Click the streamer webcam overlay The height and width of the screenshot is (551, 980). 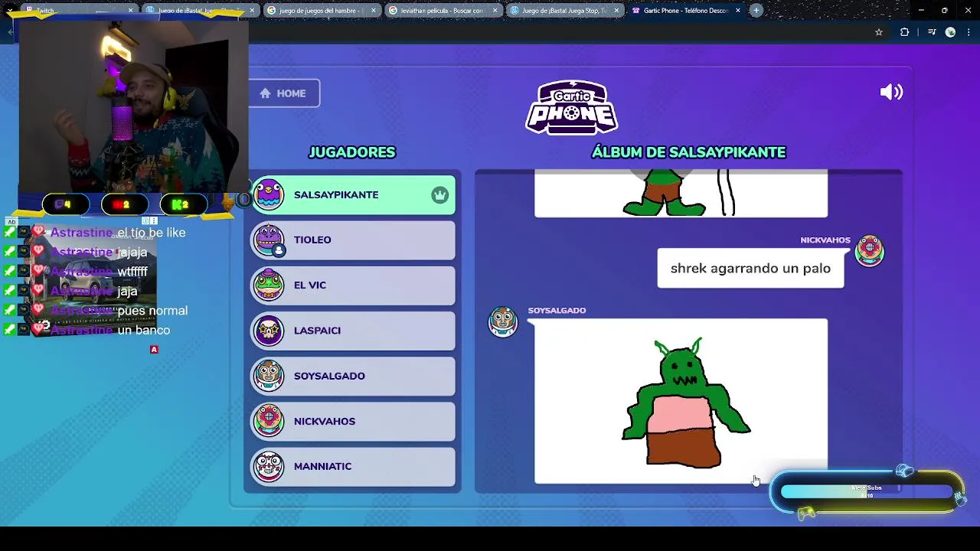[133, 106]
